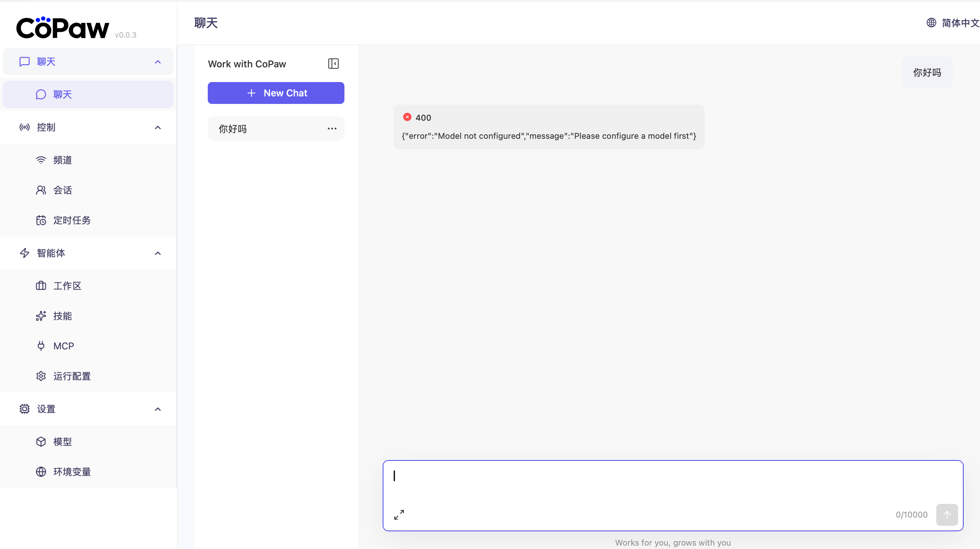Open the options menu for 你好吗 chat
The height and width of the screenshot is (549, 980).
click(332, 129)
